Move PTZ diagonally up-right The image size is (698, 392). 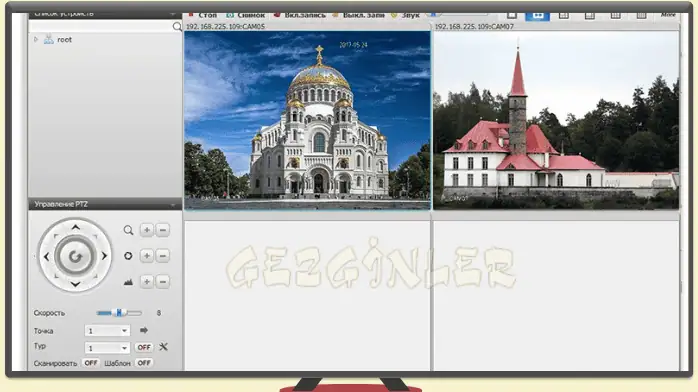[x=95, y=236]
